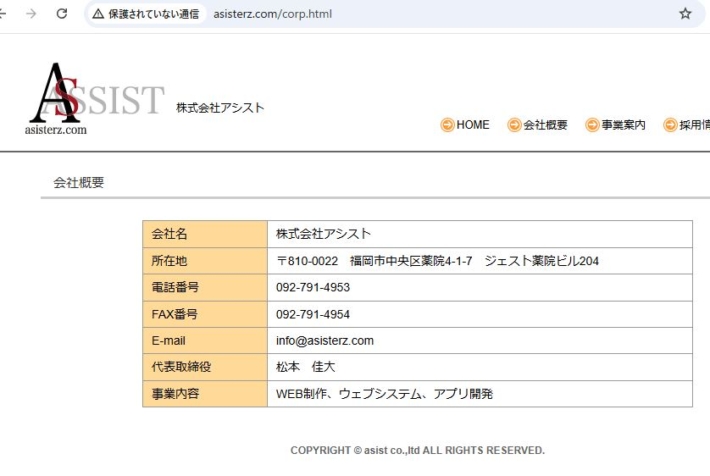Click the 会社概要 section heading
Viewport: 710px width, 476px height.
(x=79, y=183)
